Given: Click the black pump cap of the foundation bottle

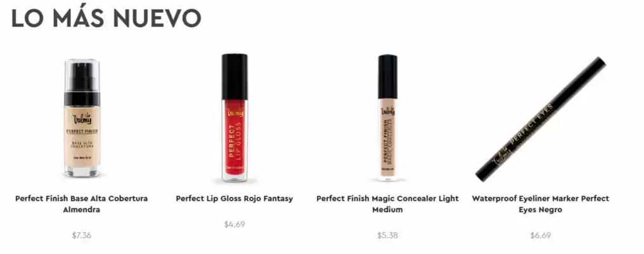Looking at the screenshot, I should click(x=82, y=83).
